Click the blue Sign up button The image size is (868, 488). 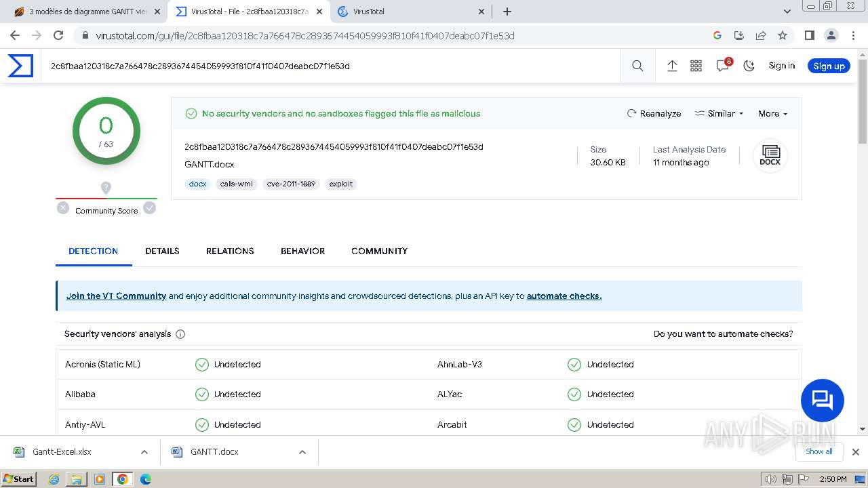(x=829, y=66)
